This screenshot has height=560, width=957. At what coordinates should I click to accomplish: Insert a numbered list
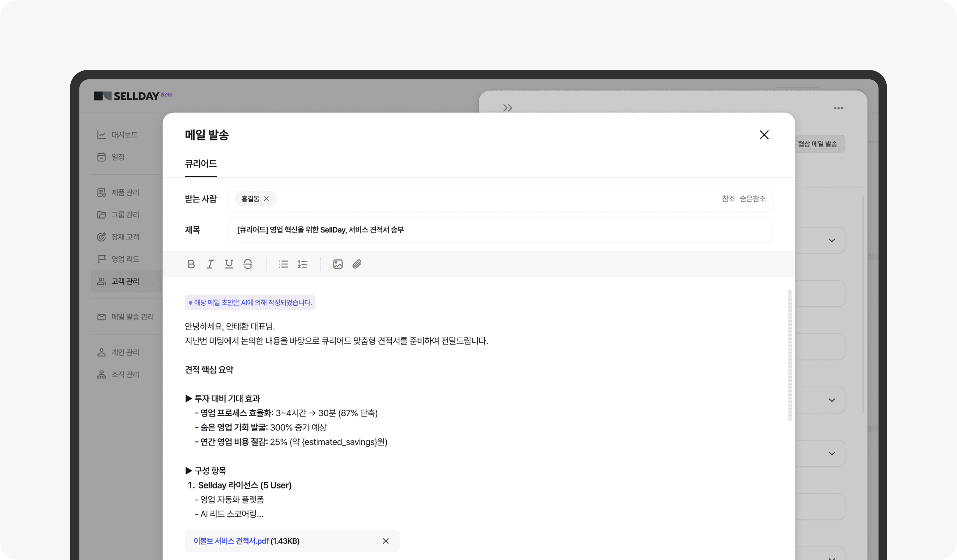tap(303, 264)
